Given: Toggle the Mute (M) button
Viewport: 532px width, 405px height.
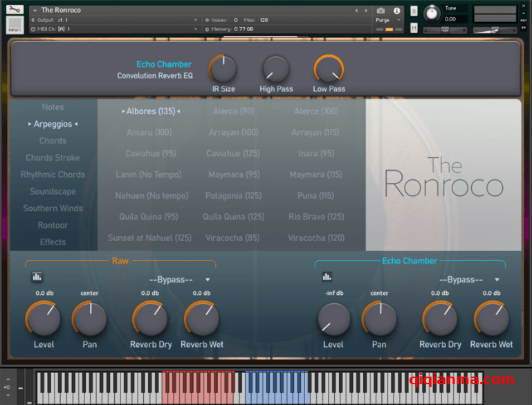Looking at the screenshot, I should (414, 28).
